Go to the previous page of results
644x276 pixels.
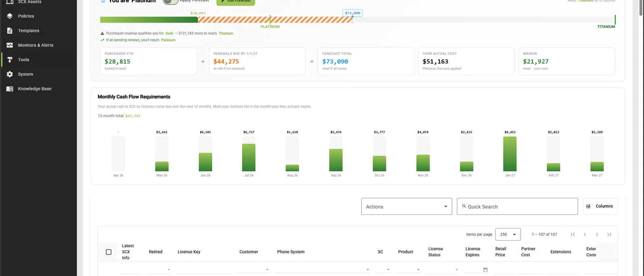click(x=585, y=235)
